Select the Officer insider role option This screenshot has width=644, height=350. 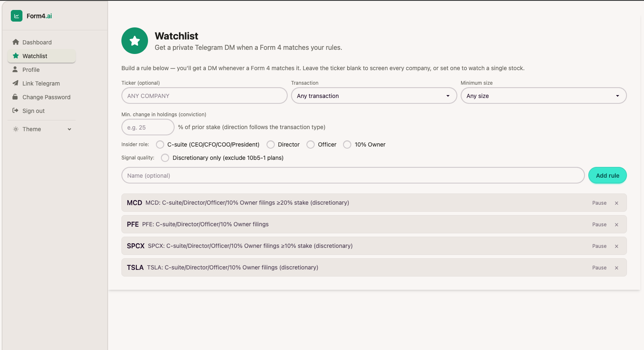click(311, 144)
